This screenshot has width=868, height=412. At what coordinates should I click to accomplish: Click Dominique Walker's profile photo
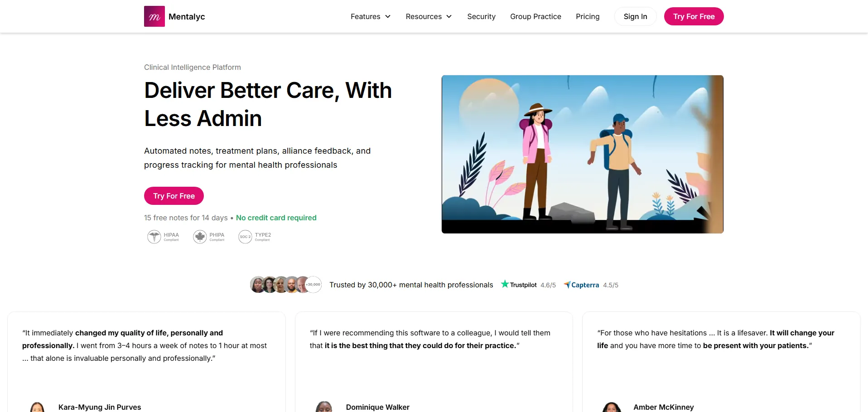[323, 407]
